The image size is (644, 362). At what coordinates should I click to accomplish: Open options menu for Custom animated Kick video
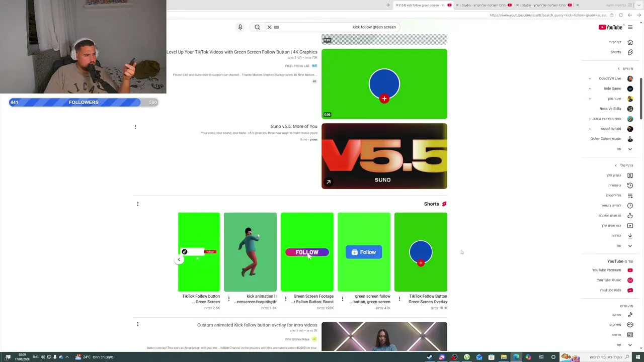pos(138,325)
